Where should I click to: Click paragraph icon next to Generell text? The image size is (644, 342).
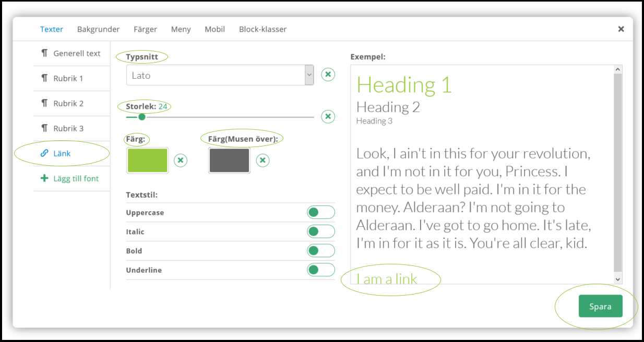click(44, 53)
